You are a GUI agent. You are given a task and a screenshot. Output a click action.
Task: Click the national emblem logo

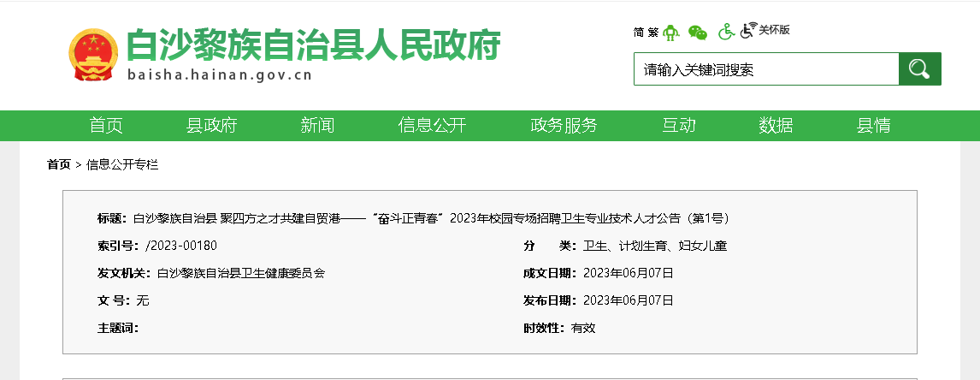click(93, 55)
